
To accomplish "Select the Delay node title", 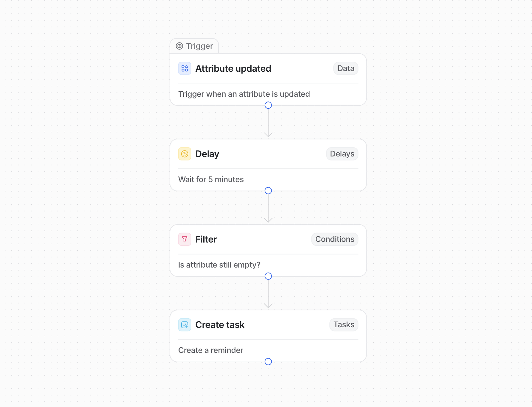I will (x=207, y=154).
